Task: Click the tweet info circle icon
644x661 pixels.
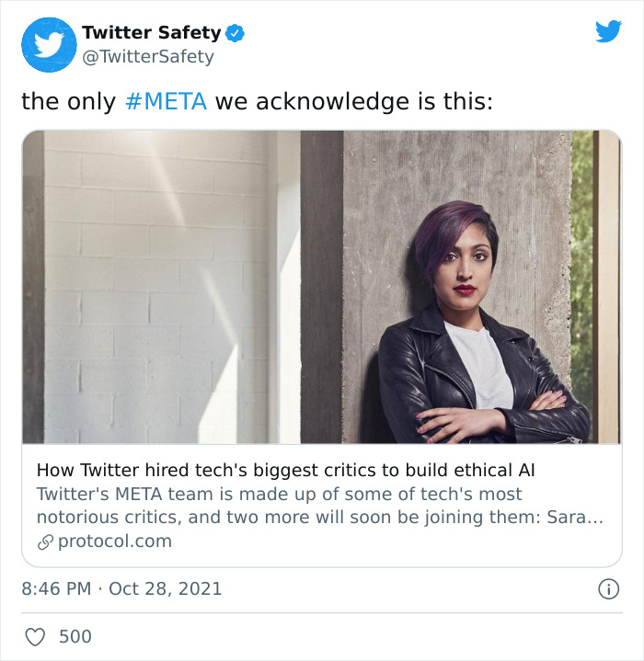Action: point(608,589)
